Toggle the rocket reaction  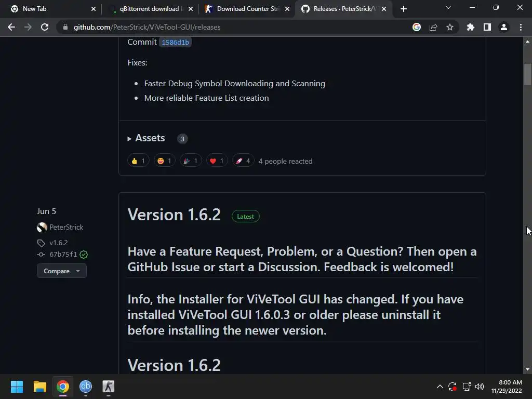click(243, 161)
